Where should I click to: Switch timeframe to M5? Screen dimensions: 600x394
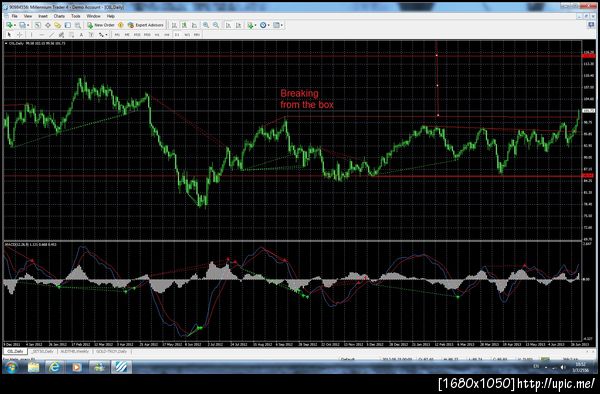point(127,35)
